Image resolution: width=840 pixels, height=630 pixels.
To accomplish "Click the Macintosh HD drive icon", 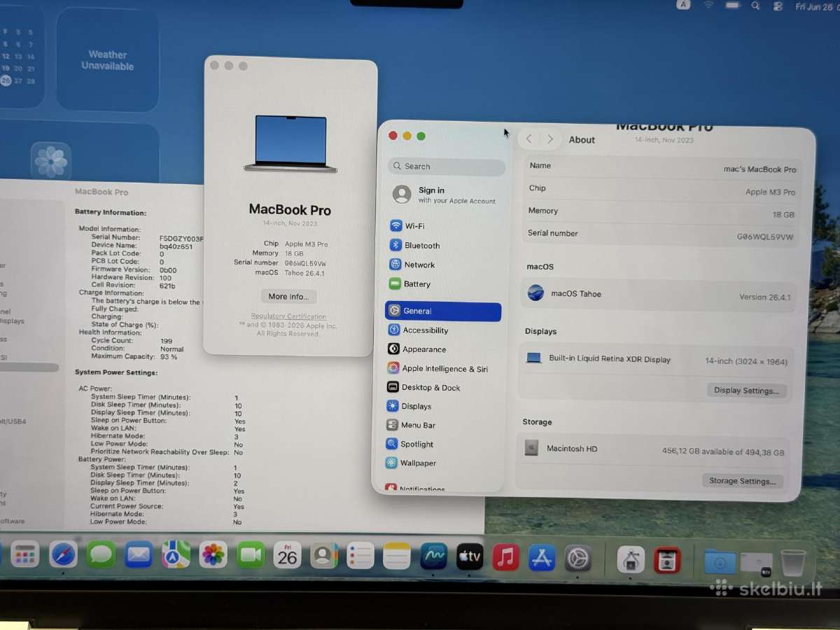I will click(531, 448).
